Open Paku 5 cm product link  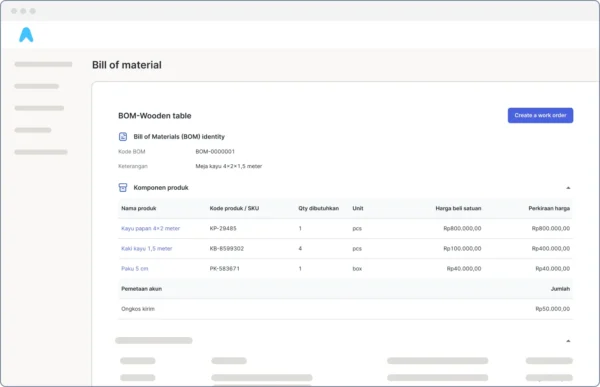pyautogui.click(x=134, y=269)
